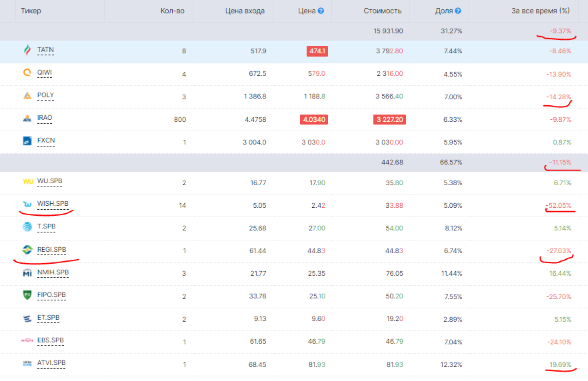Click first group total return -9.37%

(560, 31)
